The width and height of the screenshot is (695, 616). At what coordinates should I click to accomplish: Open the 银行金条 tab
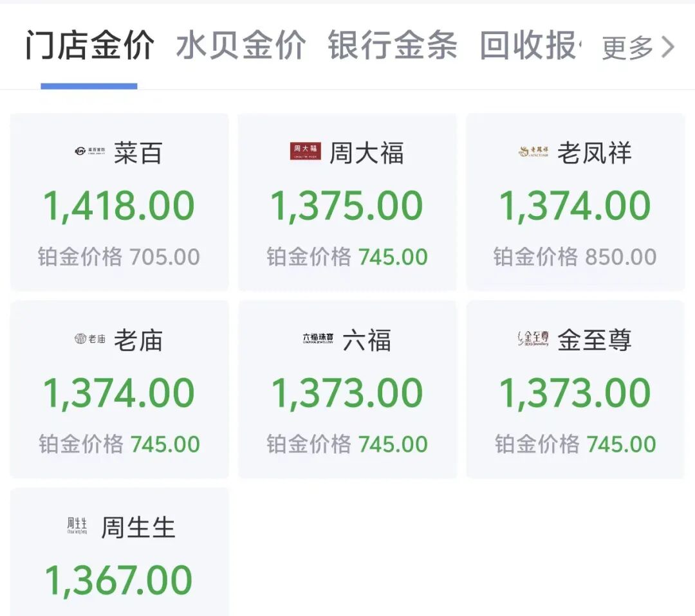pos(393,46)
